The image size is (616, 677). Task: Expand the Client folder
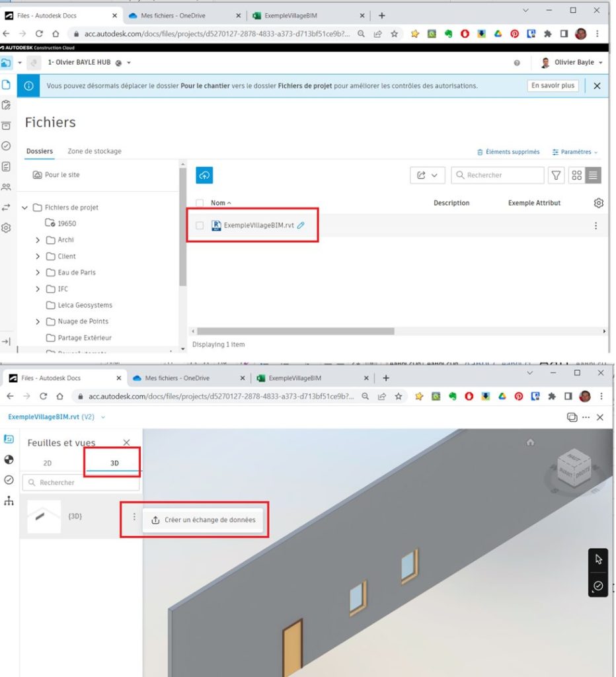(x=38, y=256)
